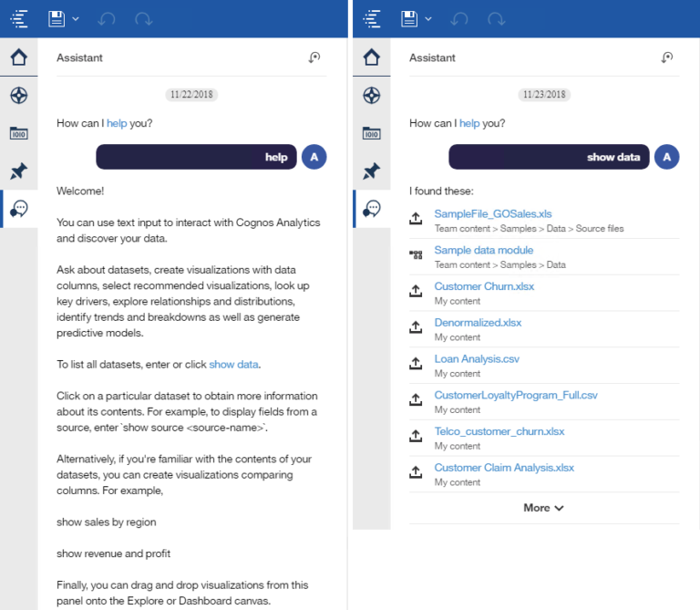This screenshot has height=610, width=700.
Task: Click redo arrow in left panel toolbar
Action: [144, 19]
